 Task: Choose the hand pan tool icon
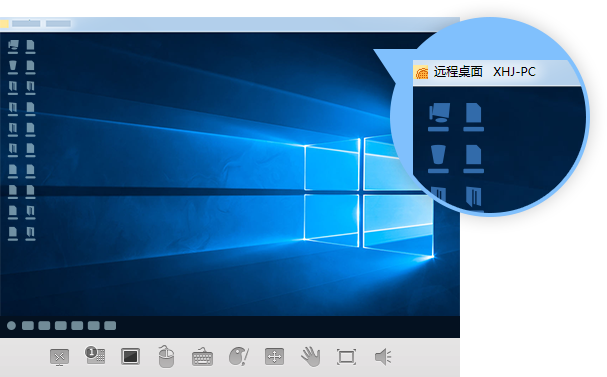[x=310, y=356]
